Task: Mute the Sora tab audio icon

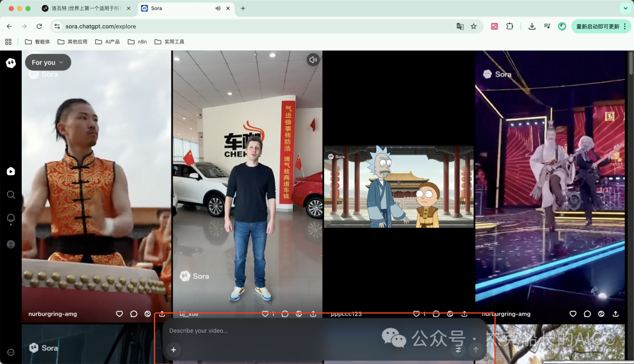Action: tap(218, 8)
